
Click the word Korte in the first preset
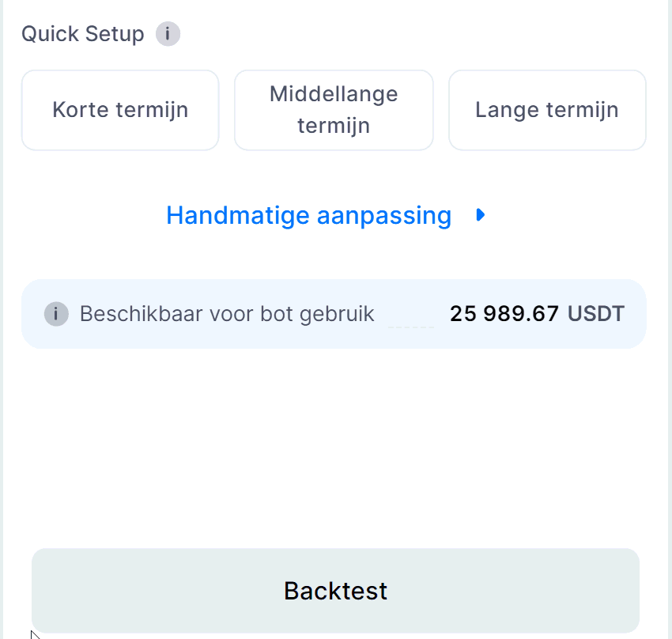81,110
